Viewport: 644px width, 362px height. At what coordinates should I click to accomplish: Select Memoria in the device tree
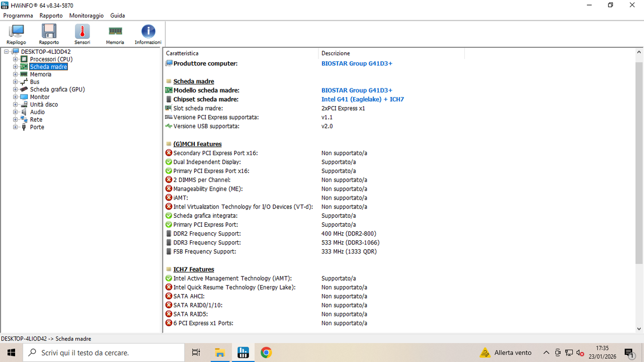click(x=40, y=74)
